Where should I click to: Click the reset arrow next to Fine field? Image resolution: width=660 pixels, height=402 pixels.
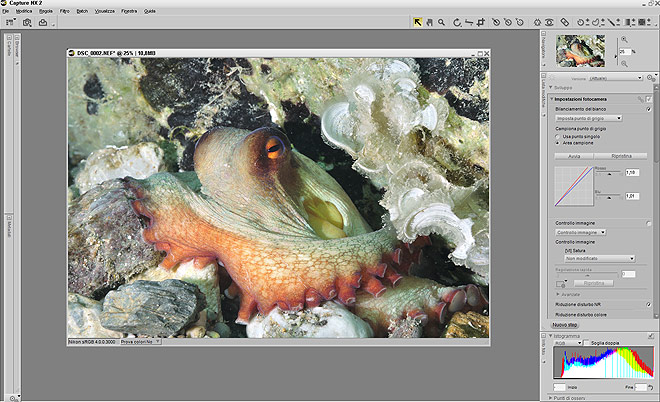coord(650,387)
